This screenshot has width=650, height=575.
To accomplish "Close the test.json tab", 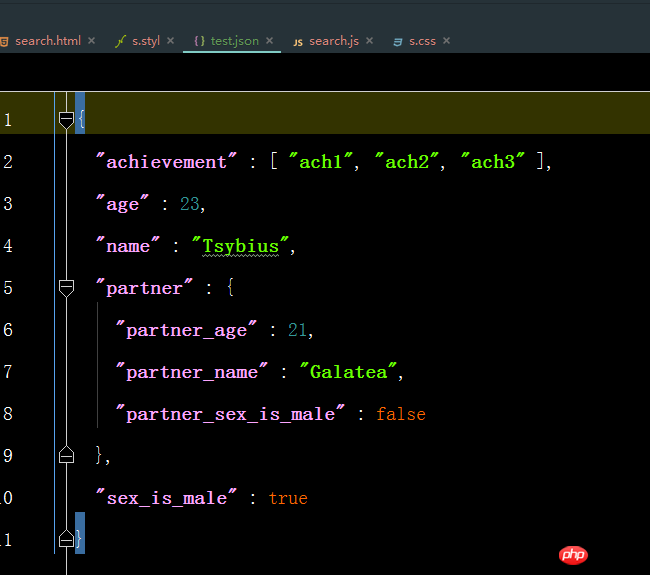I will pos(269,41).
